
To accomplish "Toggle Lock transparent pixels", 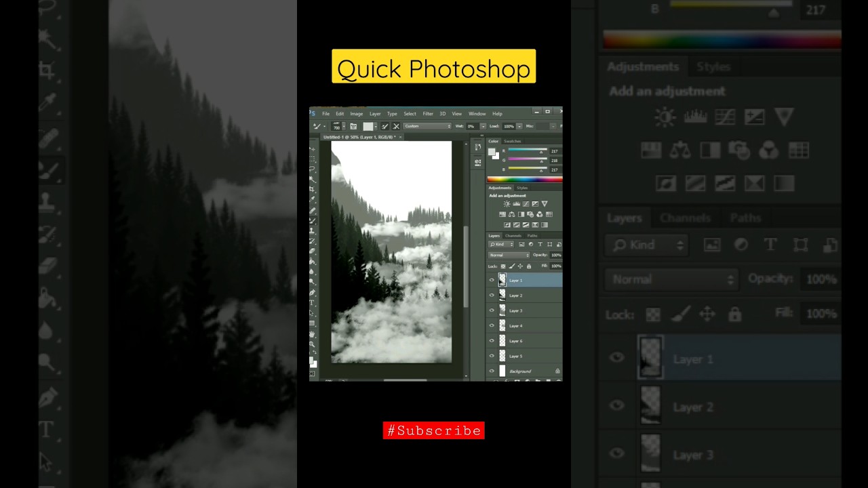I will (x=503, y=266).
